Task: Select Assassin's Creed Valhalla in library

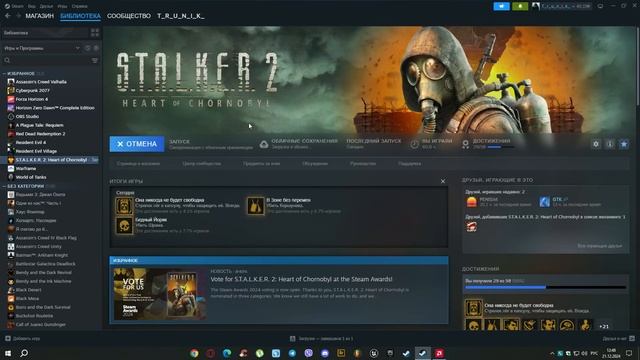Action: 41,82
